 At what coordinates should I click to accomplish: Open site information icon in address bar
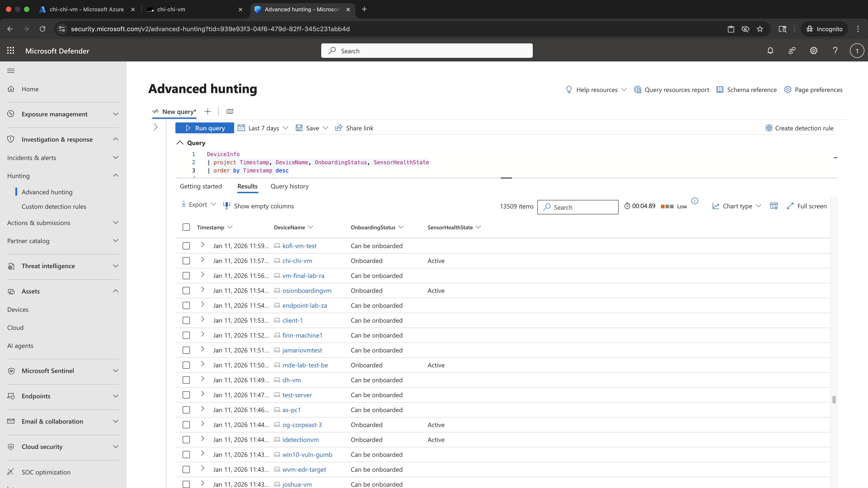(62, 29)
